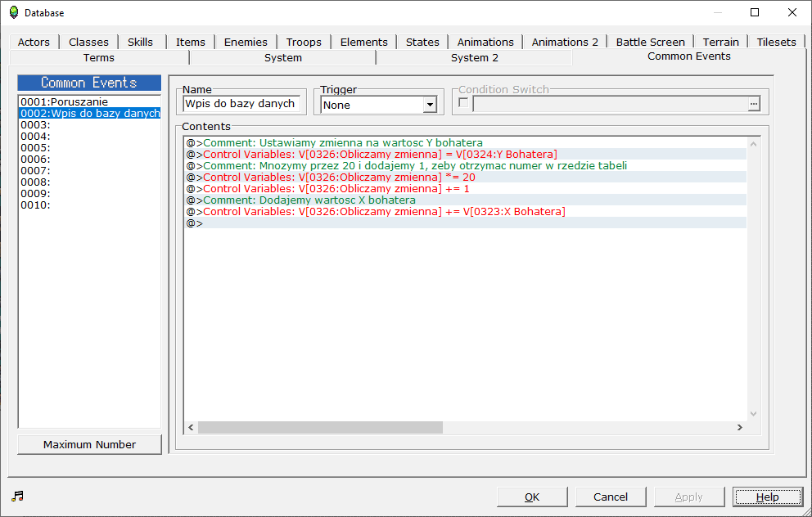The image size is (812, 517).
Task: Select empty common event 0003
Action: click(89, 124)
